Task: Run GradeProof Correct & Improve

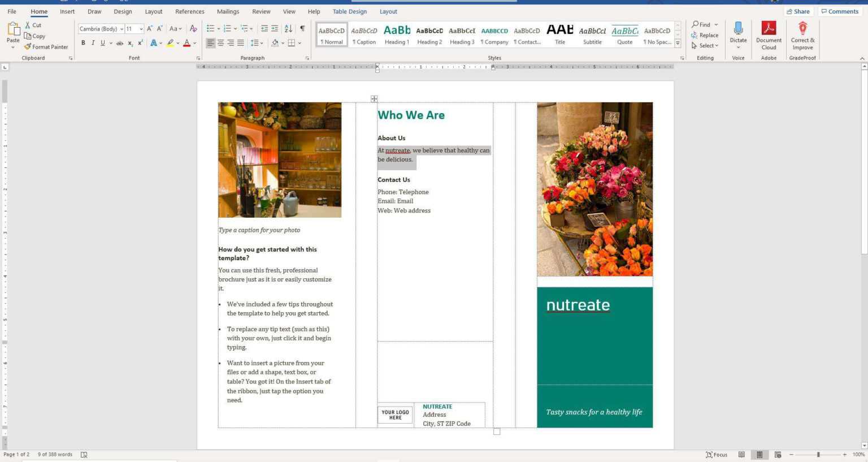Action: (x=802, y=34)
